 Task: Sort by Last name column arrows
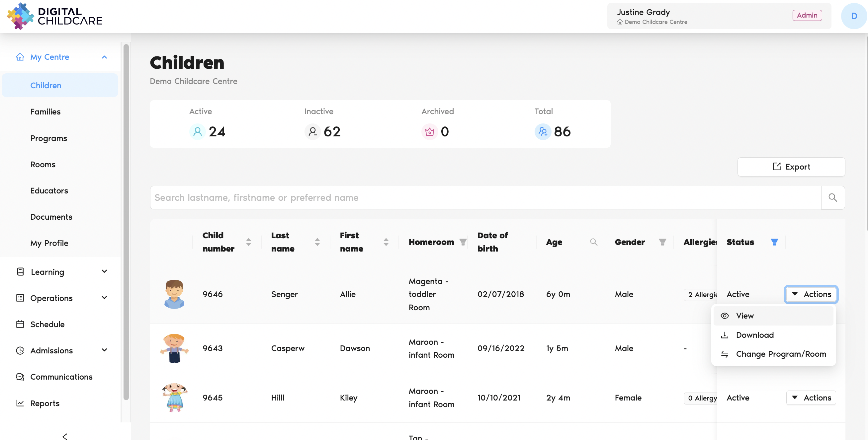(317, 242)
